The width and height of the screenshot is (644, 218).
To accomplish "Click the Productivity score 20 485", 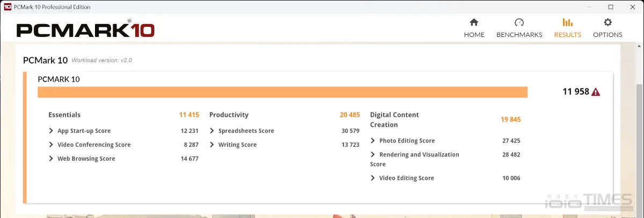I will coord(350,115).
